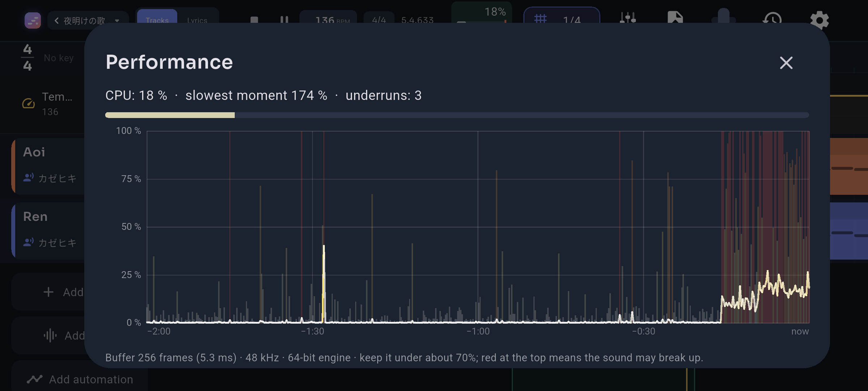
Task: Click the export file icon
Action: click(675, 18)
